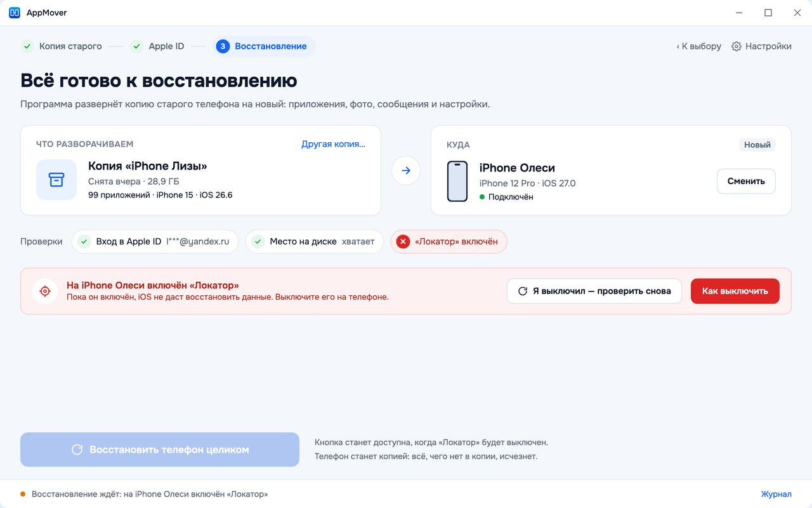Click the device name iPhone Олеси in card
812x508 pixels.
tap(517, 168)
